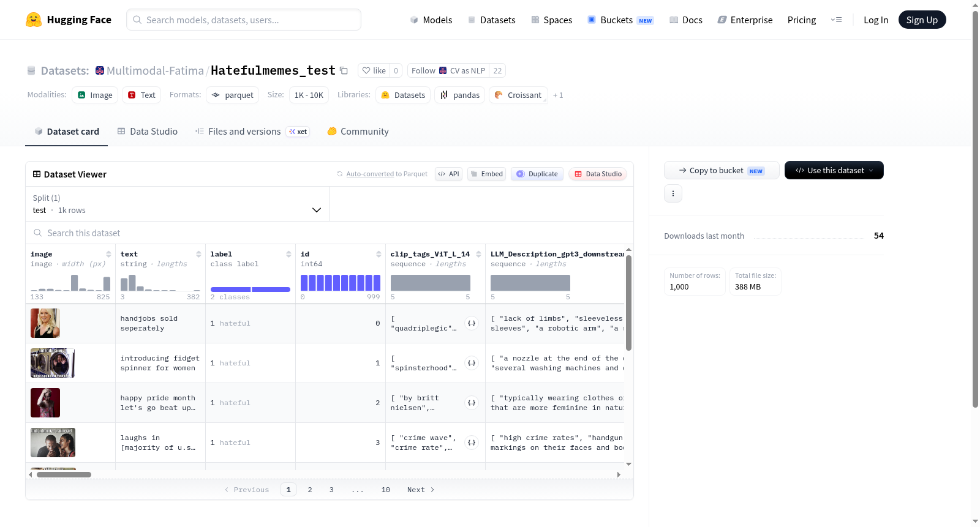This screenshot has height=527, width=980.
Task: Copy the dataset name with the copy icon
Action: (x=344, y=71)
